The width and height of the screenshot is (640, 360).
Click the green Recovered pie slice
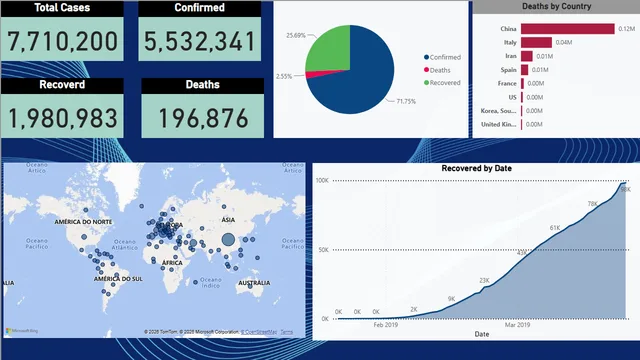[x=331, y=51]
